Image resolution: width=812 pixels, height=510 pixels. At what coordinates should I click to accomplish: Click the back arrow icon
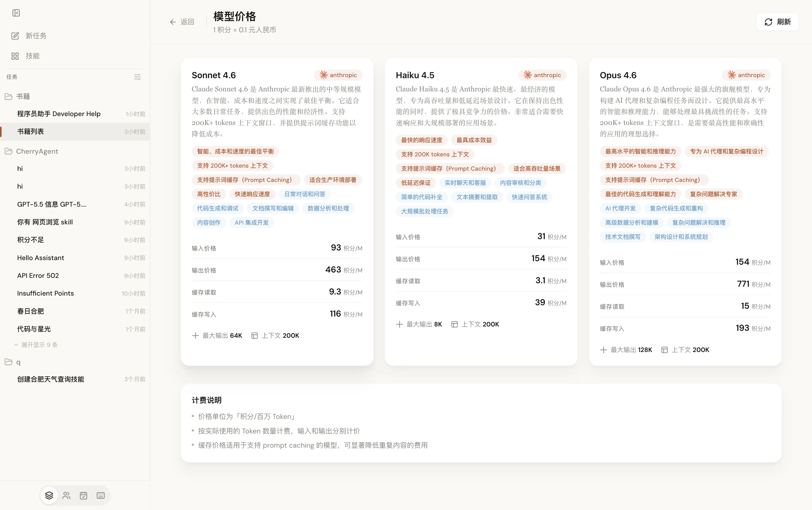173,22
